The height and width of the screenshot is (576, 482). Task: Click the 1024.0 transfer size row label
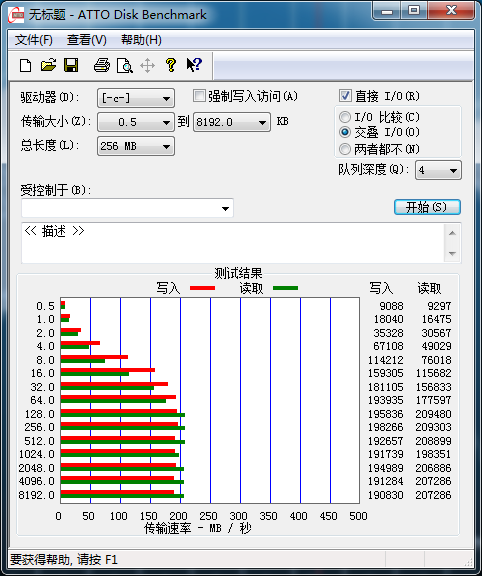(x=36, y=454)
